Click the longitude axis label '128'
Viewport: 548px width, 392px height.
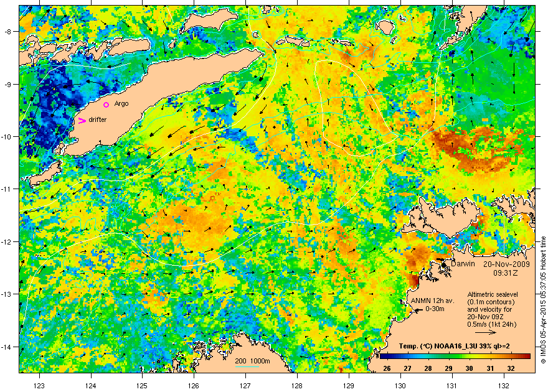(x=297, y=386)
